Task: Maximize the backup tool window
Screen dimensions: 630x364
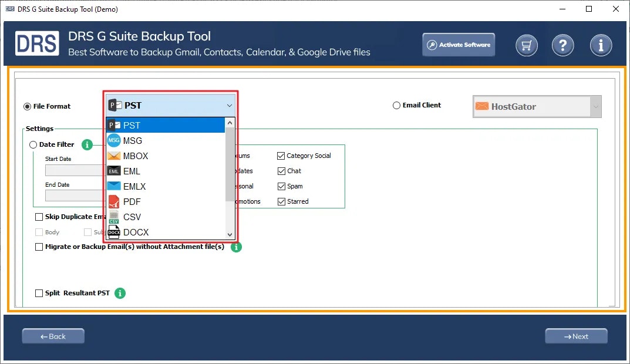Action: (589, 9)
